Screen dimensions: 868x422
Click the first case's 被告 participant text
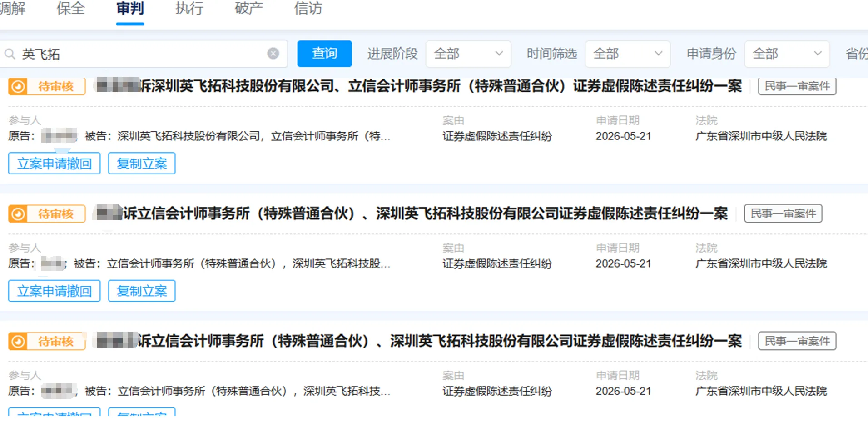(238, 136)
